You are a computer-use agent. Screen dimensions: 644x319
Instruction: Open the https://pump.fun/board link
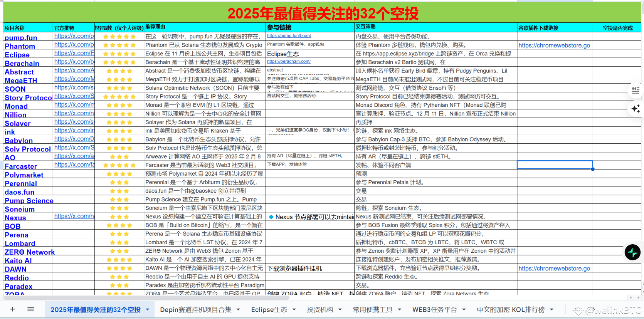289,36
